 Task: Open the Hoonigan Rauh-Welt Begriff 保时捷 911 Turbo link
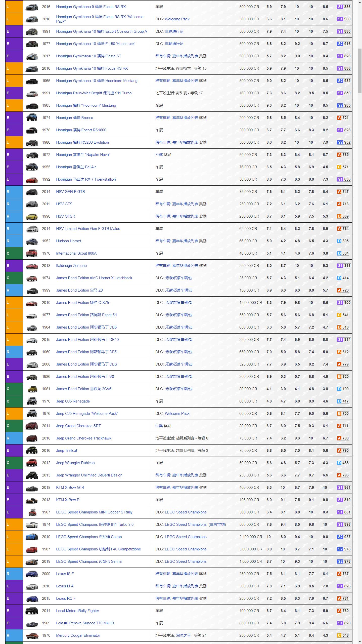click(94, 93)
